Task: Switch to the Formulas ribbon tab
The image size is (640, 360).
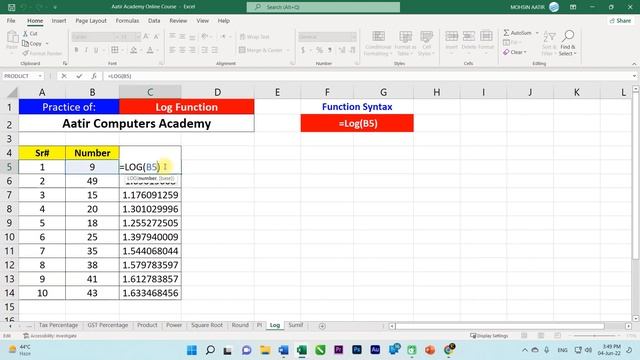Action: click(127, 20)
